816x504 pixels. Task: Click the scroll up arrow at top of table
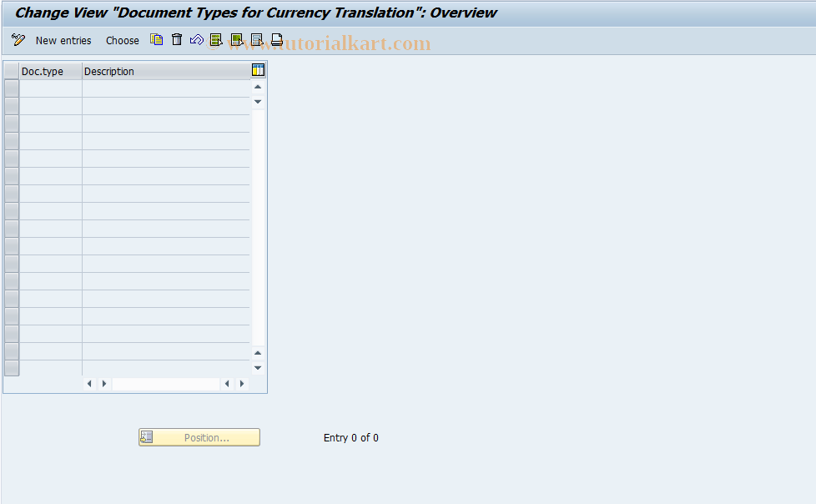click(258, 87)
